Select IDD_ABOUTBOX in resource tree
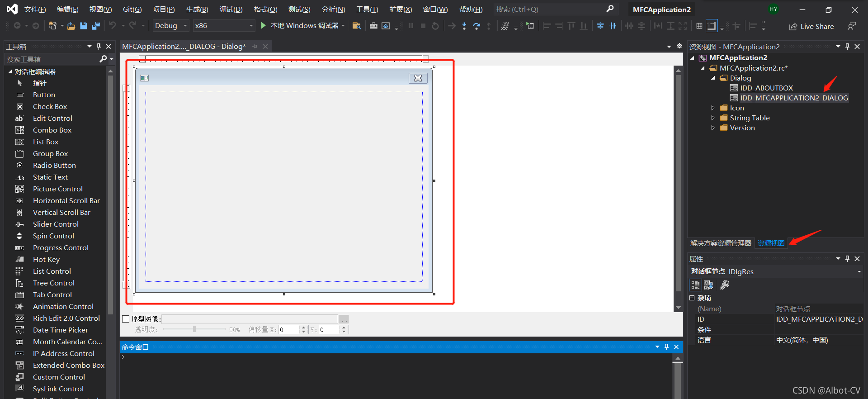Image resolution: width=868 pixels, height=399 pixels. pos(766,88)
